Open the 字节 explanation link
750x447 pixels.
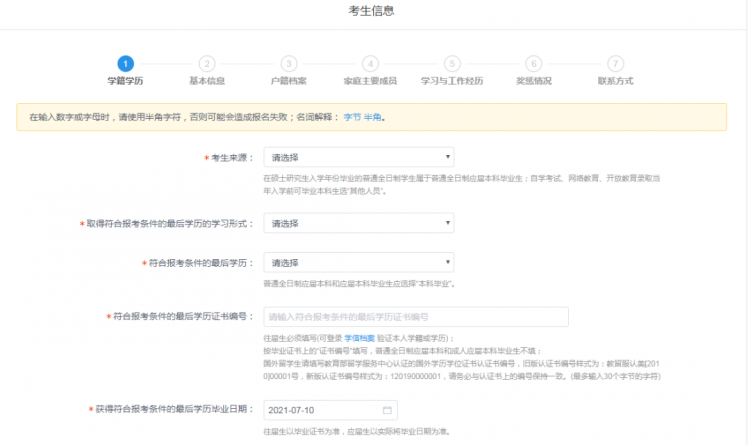[x=352, y=117]
